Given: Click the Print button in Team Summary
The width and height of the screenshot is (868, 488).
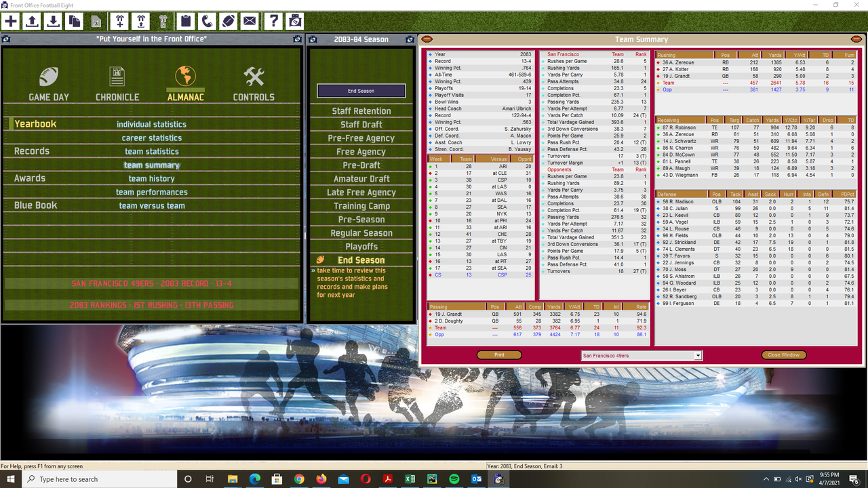Looking at the screenshot, I should tap(499, 355).
